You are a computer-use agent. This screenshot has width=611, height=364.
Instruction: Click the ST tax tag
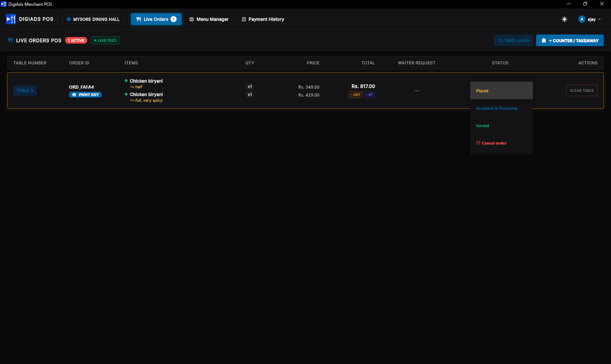pyautogui.click(x=369, y=95)
